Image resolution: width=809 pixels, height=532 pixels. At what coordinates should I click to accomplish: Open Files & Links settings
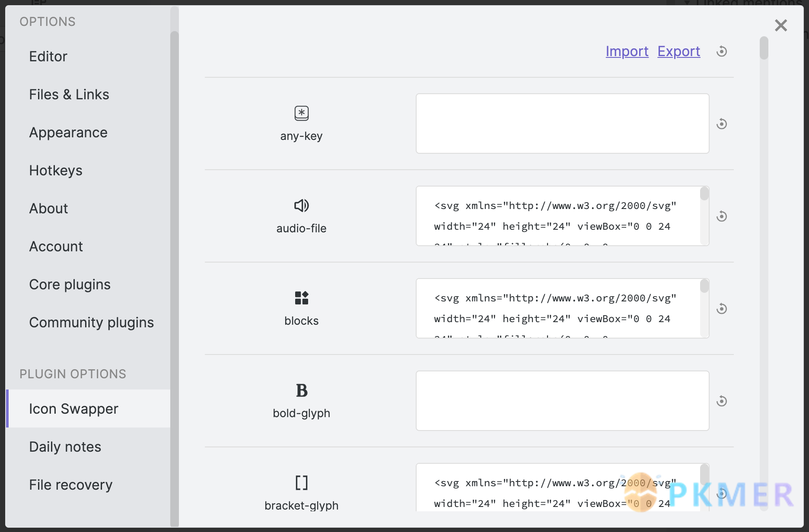pos(69,95)
